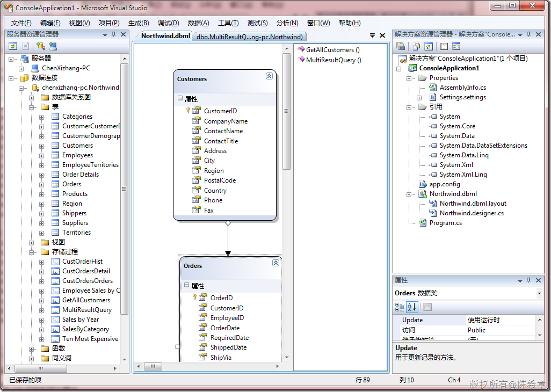
Task: Select System.Data.Linq reference
Action: 464,155
